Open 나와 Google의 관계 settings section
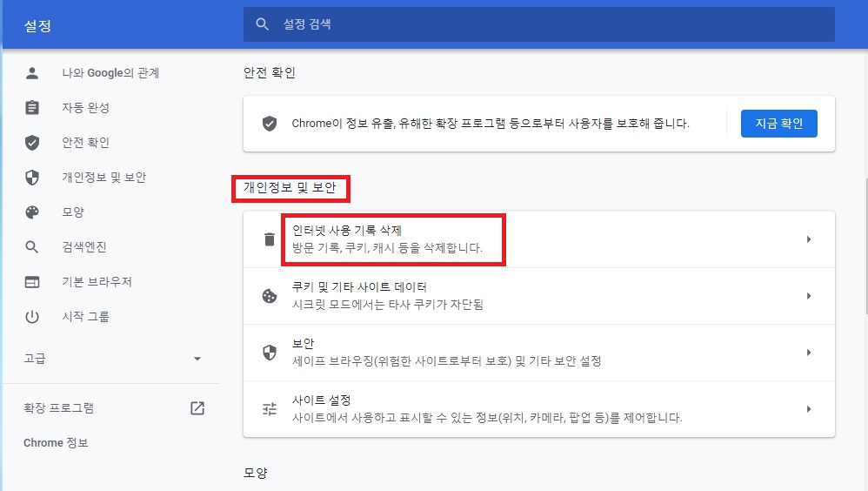Viewport: 868px width, 491px height. (x=111, y=73)
